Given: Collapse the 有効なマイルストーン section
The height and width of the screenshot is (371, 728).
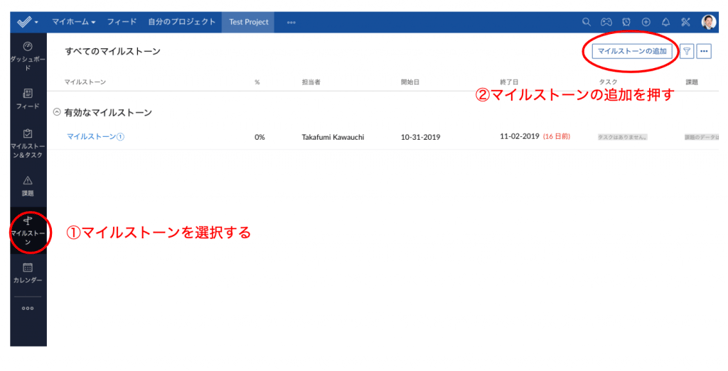Looking at the screenshot, I should pos(57,112).
